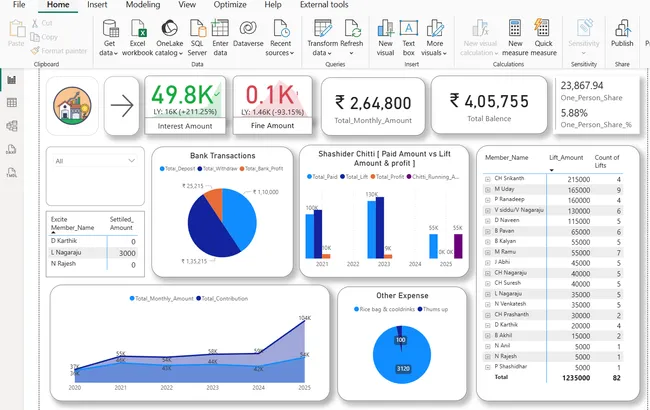Click the house logo image
The width and height of the screenshot is (650, 410).
(x=72, y=105)
